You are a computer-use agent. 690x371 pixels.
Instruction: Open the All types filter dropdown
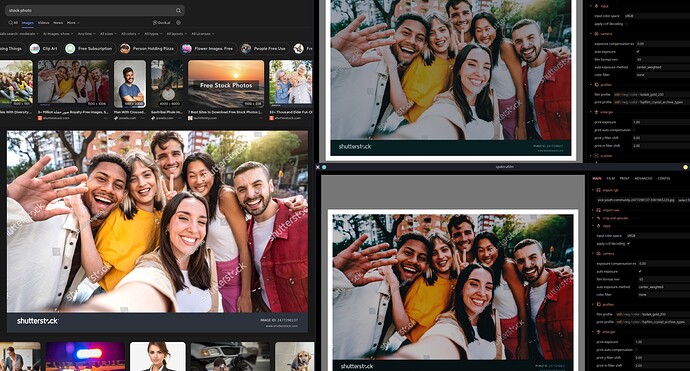pyautogui.click(x=153, y=34)
